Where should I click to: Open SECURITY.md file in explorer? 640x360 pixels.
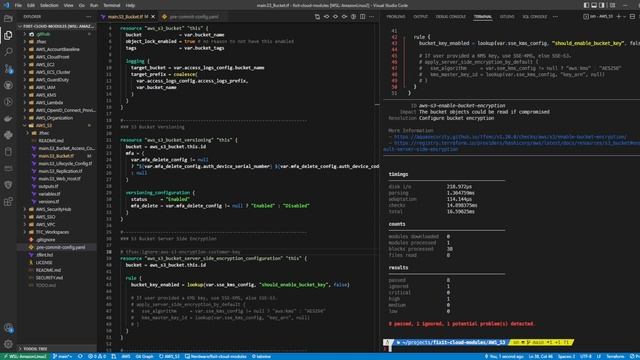(x=49, y=278)
